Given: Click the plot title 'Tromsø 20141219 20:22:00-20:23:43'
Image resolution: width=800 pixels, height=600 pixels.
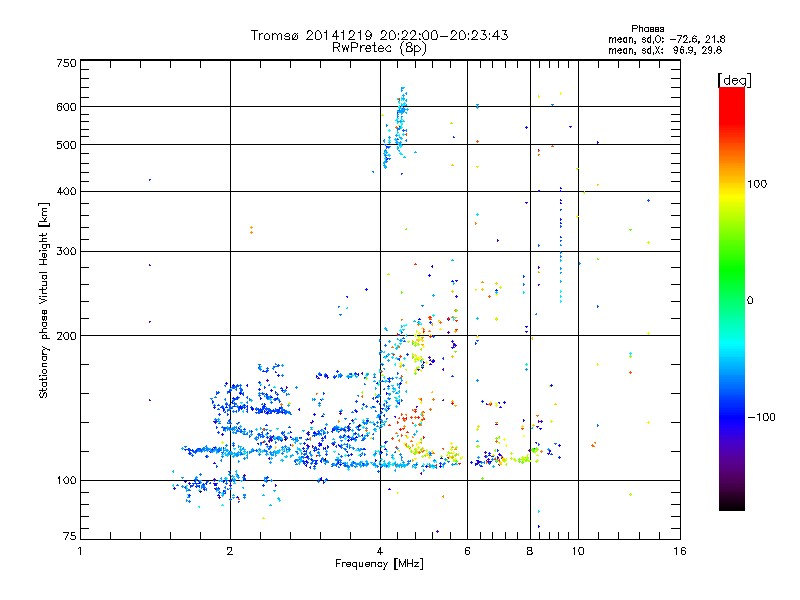Looking at the screenshot, I should (x=379, y=35).
